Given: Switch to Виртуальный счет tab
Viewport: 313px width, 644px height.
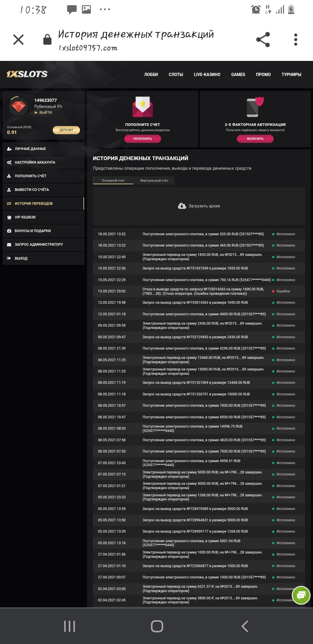Looking at the screenshot, I should point(154,180).
